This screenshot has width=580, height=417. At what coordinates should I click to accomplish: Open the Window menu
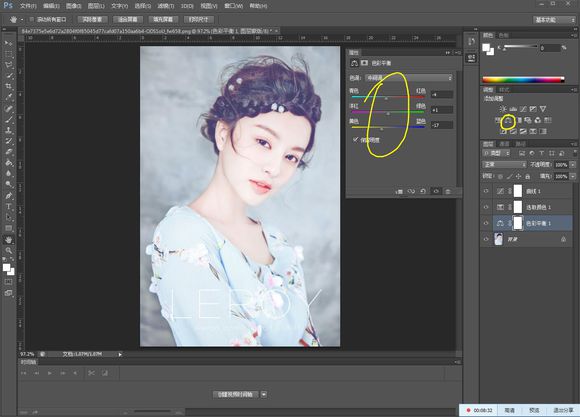[233, 6]
